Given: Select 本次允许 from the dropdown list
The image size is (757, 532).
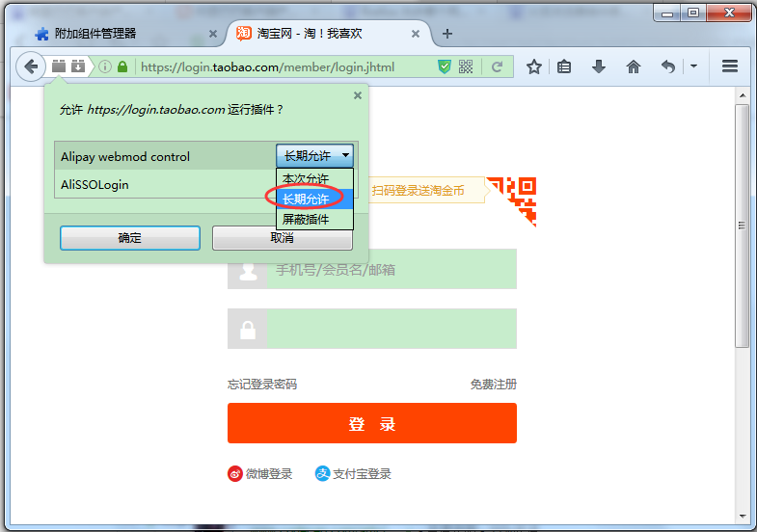Looking at the screenshot, I should click(306, 179).
